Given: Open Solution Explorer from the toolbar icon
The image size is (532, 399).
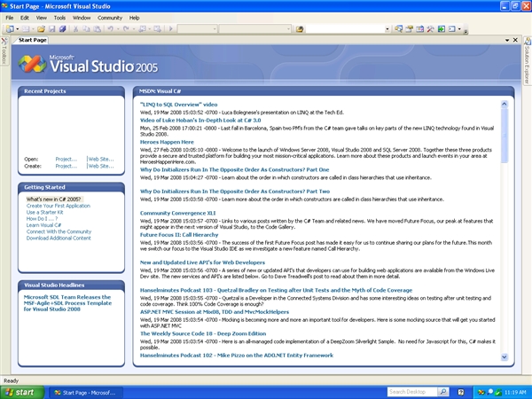Looking at the screenshot, I should pos(398,29).
